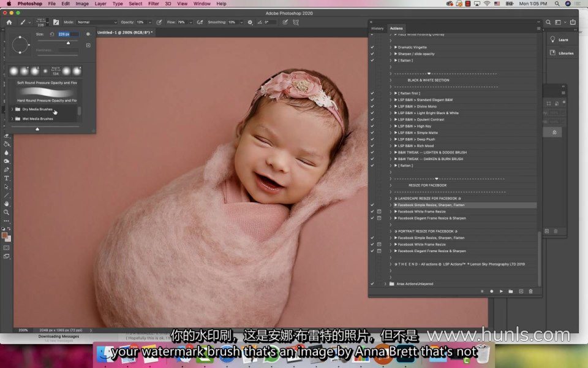
Task: Open the brush preset gear settings
Action: (x=88, y=34)
